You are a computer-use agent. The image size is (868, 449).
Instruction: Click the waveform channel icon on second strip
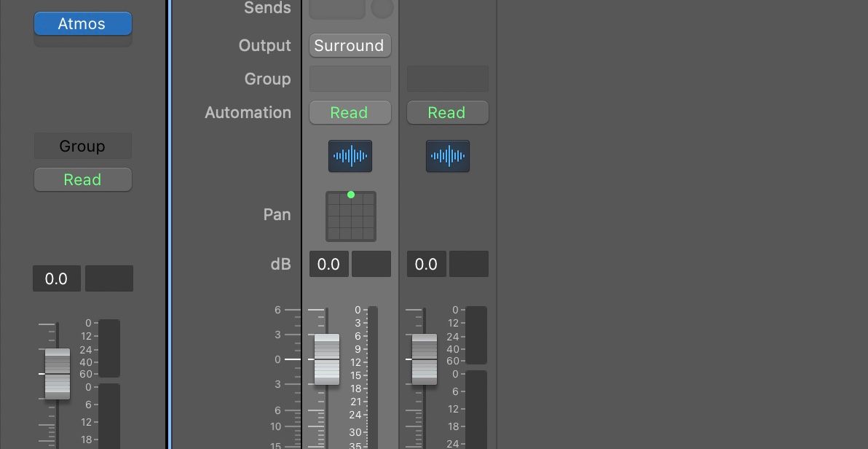click(x=447, y=155)
